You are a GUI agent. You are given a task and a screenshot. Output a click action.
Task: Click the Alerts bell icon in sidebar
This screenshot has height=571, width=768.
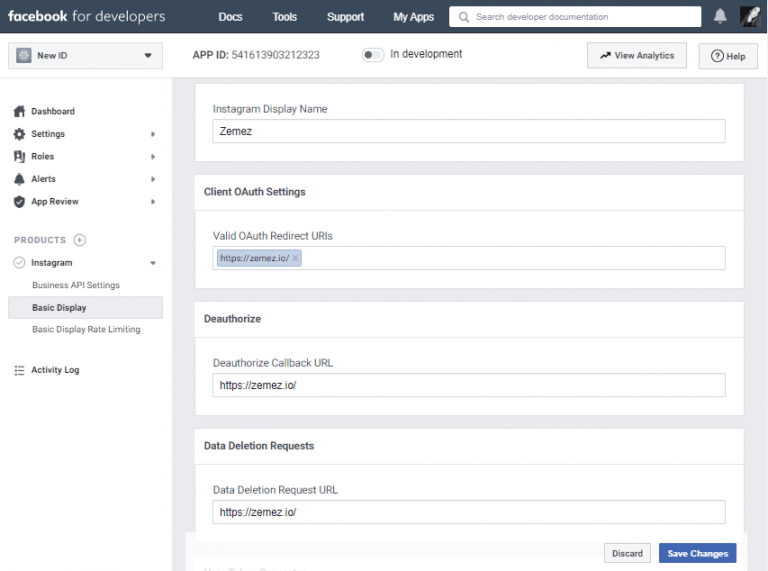19,179
